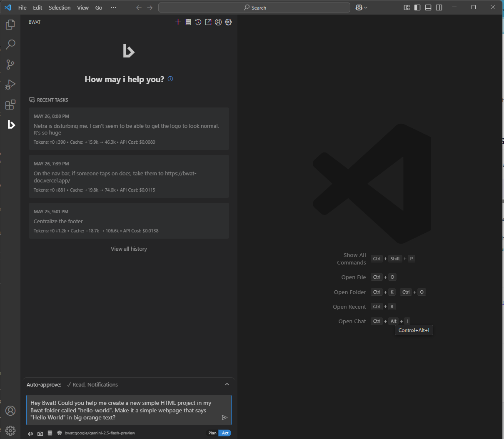Toggle bottom panel visibility
The width and height of the screenshot is (504, 439).
[x=428, y=7]
